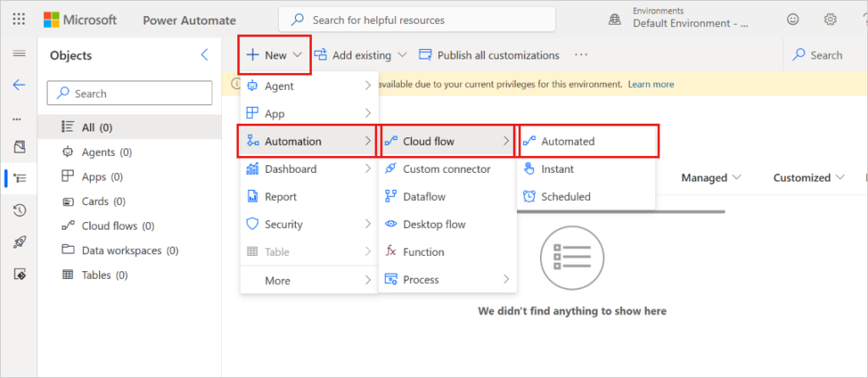This screenshot has height=378, width=868.
Task: Open the more commands ellipsis in toolbar
Action: pos(581,55)
